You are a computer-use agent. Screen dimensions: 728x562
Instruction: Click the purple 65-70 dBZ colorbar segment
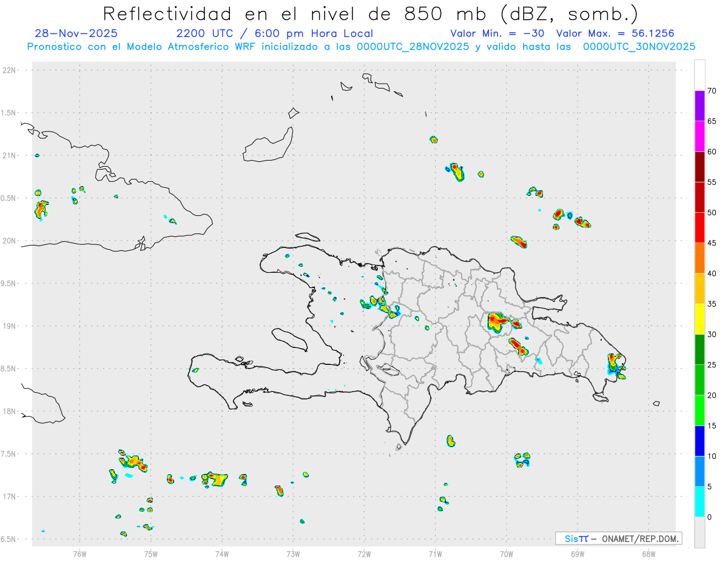click(699, 105)
